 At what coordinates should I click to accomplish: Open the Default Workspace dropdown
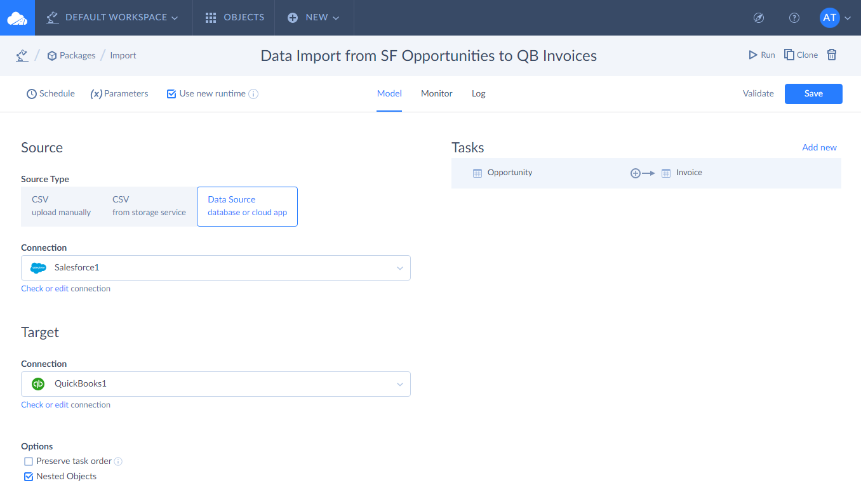113,18
